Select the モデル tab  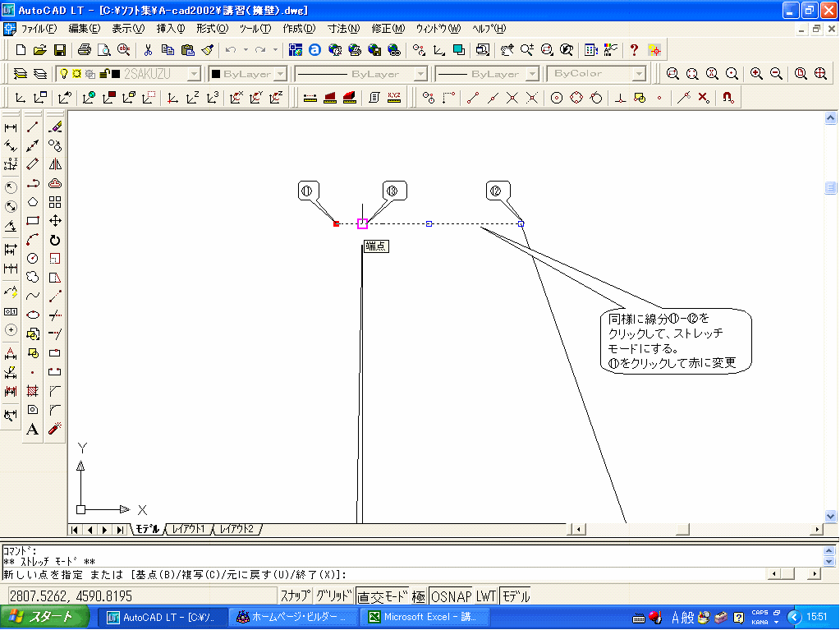[x=147, y=529]
